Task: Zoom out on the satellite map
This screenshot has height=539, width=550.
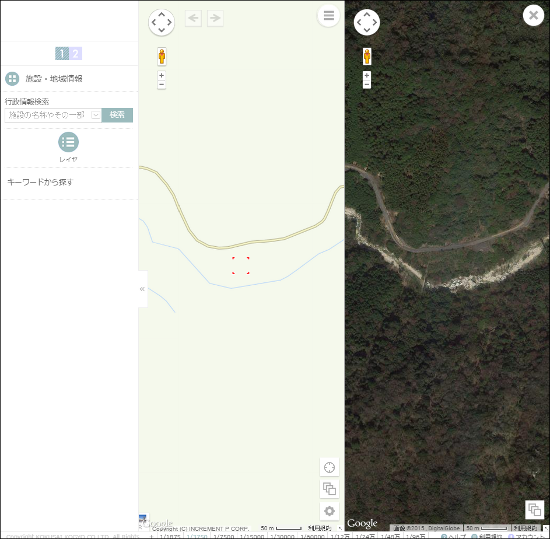Action: 367,85
